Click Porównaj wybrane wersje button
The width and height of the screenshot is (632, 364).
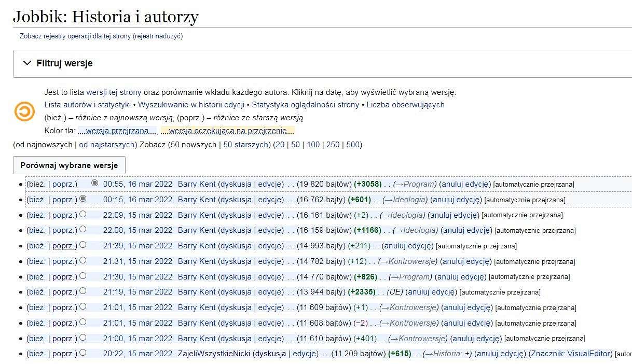pos(69,165)
